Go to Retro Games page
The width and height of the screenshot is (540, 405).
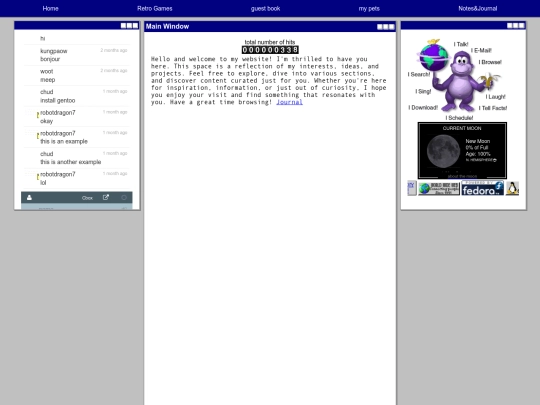155,9
